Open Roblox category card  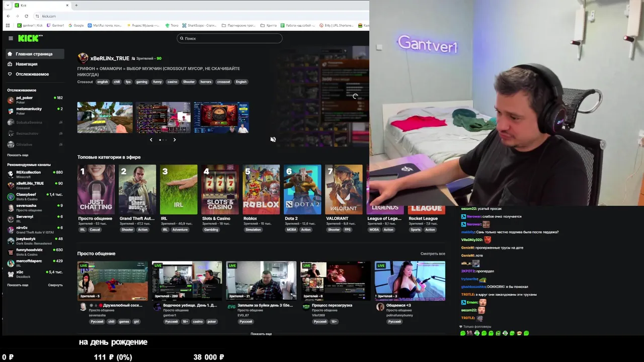[x=261, y=190]
